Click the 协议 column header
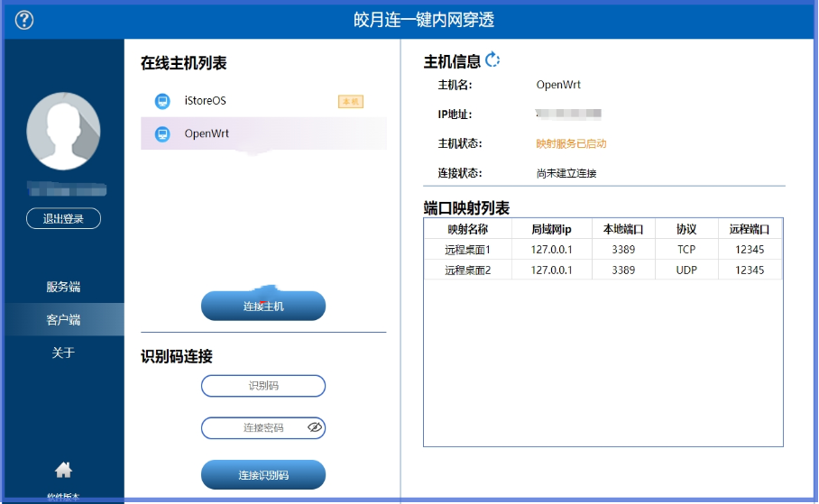Screen dimensions: 819x504 tap(686, 229)
